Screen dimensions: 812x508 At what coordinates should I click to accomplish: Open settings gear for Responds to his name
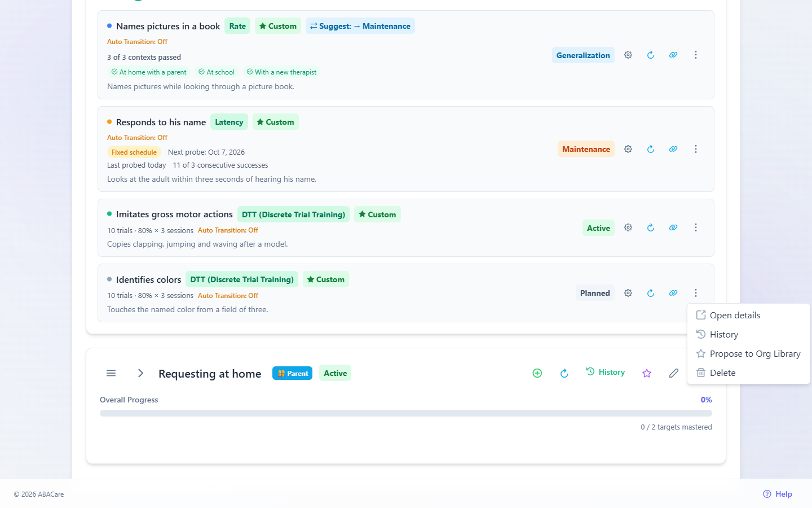[628, 149]
